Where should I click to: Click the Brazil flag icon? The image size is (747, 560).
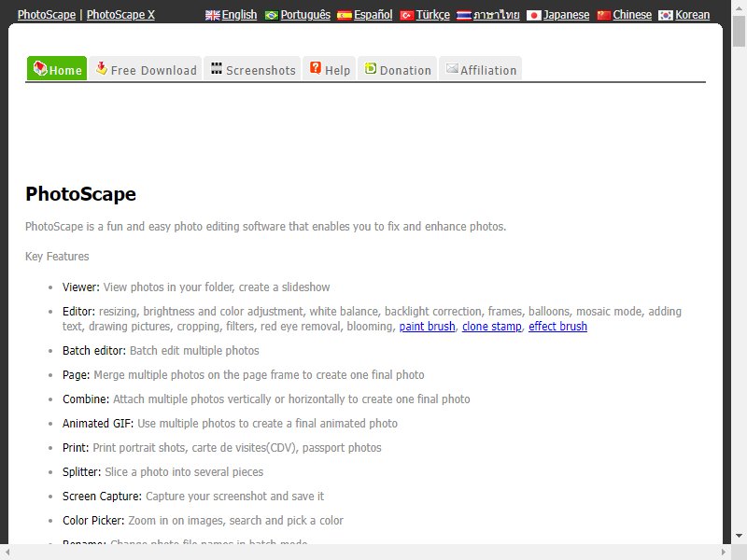pos(272,15)
